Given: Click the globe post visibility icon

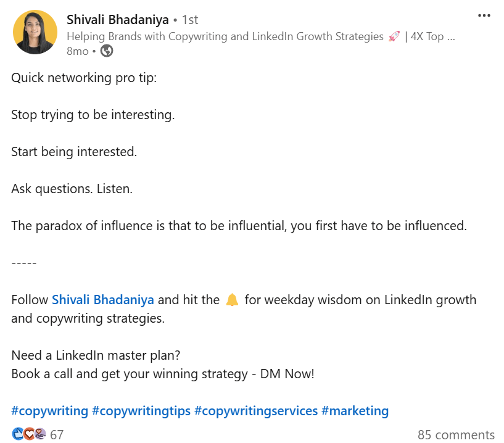Looking at the screenshot, I should (105, 51).
